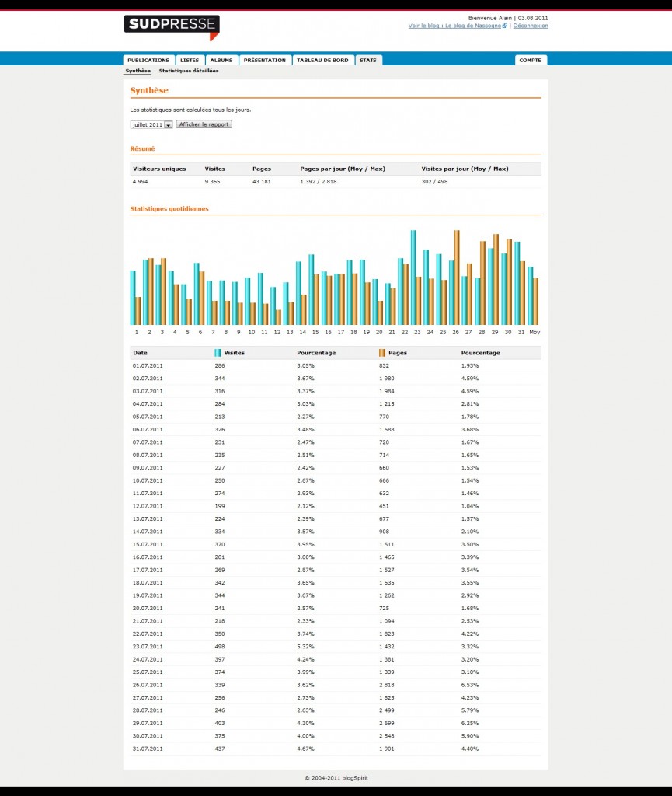672x796 pixels.
Task: Click the 1 901 pages cell
Action: (x=386, y=749)
